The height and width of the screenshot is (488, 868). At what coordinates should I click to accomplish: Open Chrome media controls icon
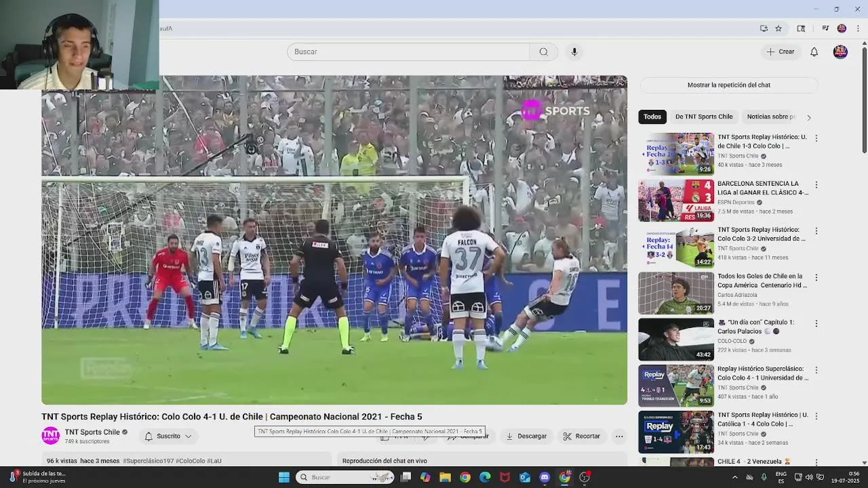point(825,28)
